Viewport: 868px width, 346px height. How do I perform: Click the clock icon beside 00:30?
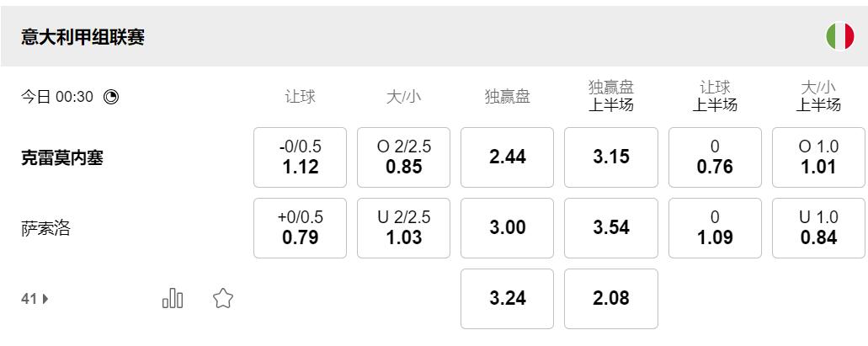coord(111,97)
